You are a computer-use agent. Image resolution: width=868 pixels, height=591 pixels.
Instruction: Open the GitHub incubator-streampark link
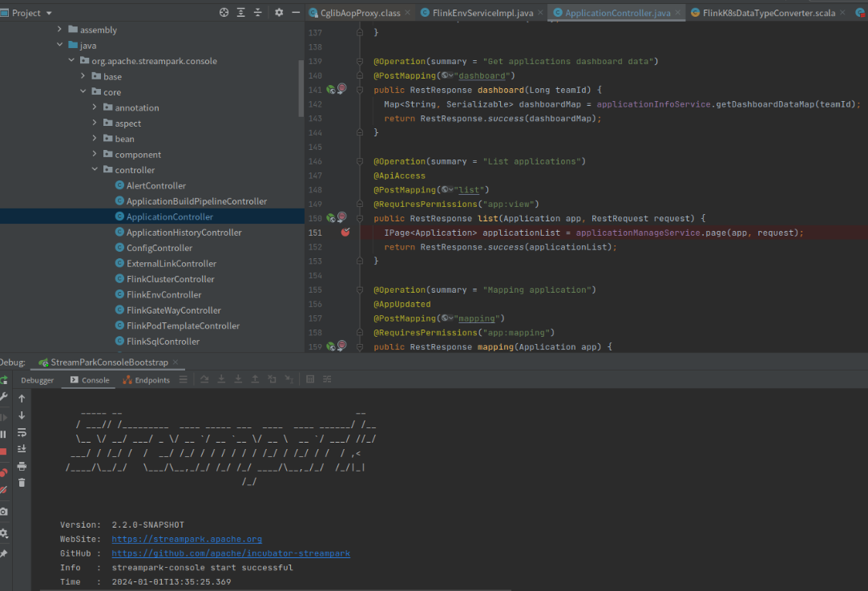point(230,553)
